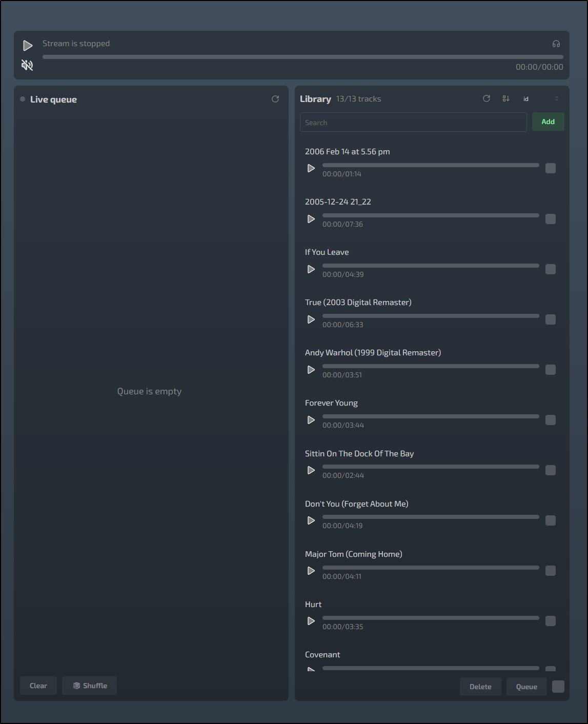Screen dimensions: 588x724
Task: Open the sort-by 'id' dropdown
Action: (540, 99)
